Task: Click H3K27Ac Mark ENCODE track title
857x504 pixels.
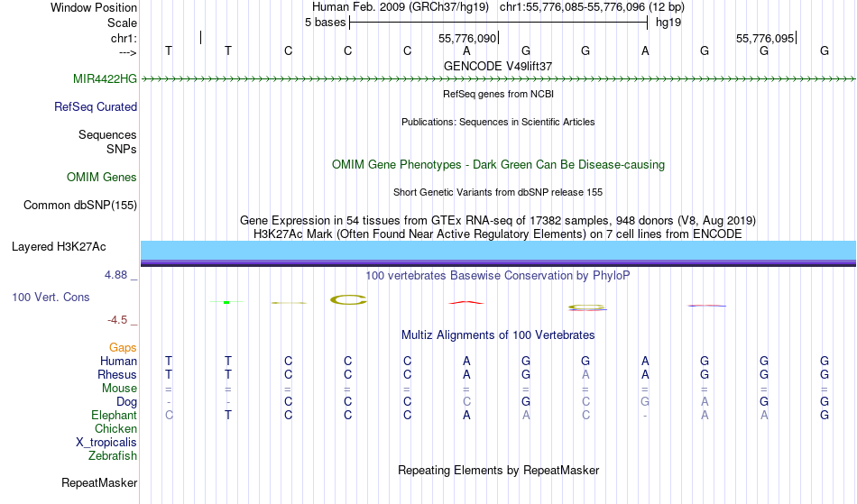Action: point(498,234)
